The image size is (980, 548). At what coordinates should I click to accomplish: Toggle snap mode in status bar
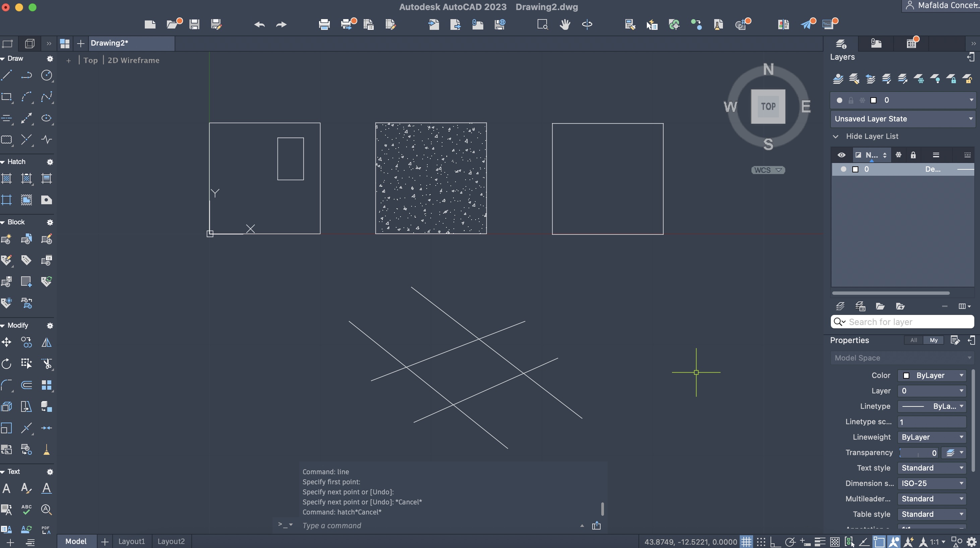click(x=761, y=541)
